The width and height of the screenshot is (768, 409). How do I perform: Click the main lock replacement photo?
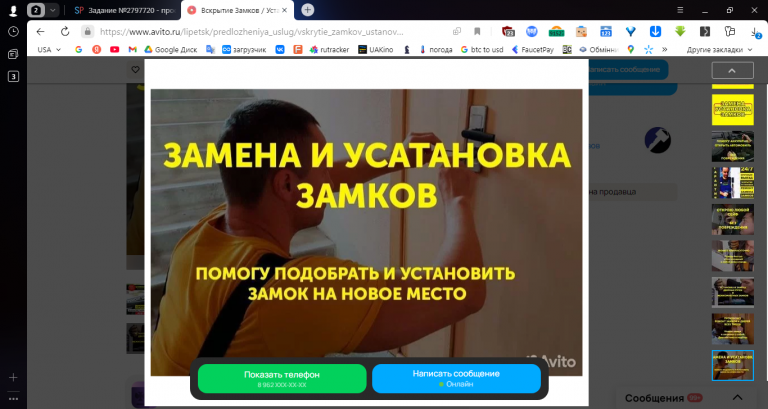(x=366, y=232)
